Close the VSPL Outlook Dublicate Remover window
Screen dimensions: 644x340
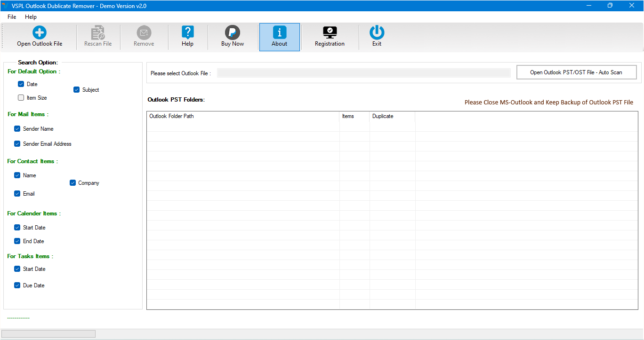[x=632, y=6]
